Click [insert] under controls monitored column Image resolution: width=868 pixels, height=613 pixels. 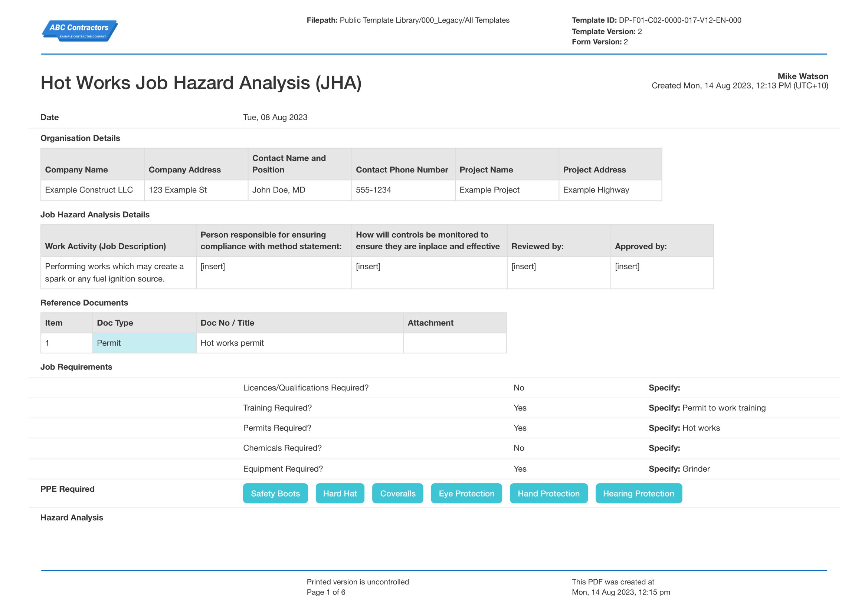[x=368, y=266]
